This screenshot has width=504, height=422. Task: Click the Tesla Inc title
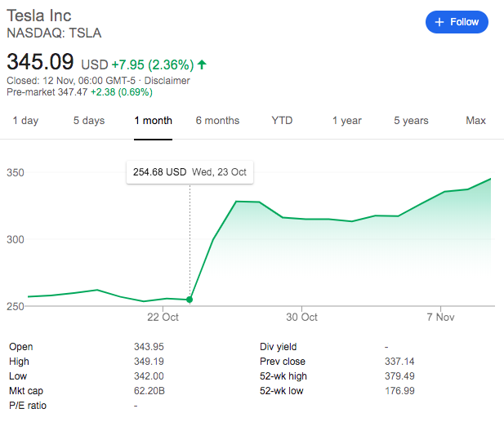coord(39,16)
